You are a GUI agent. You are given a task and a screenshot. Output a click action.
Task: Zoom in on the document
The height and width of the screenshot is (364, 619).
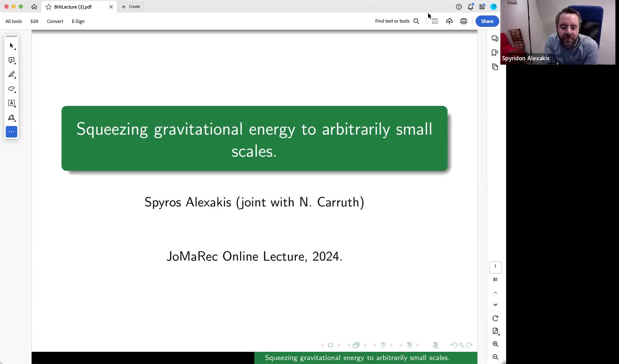(x=495, y=344)
